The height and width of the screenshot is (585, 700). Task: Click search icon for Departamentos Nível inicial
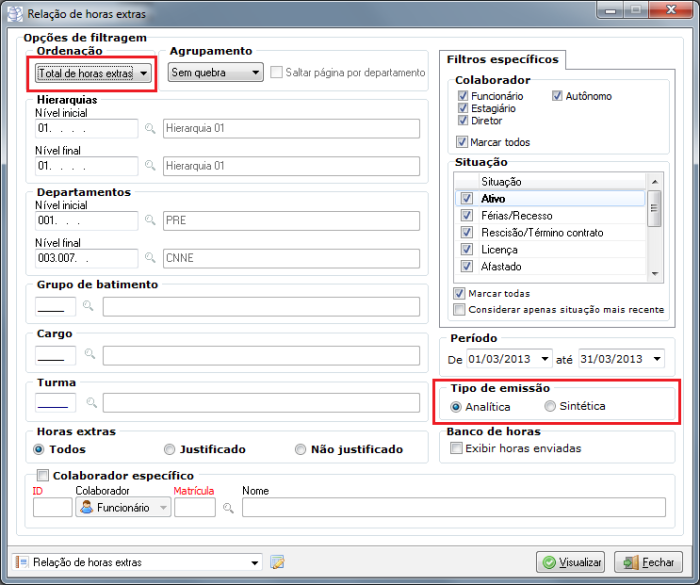150,221
